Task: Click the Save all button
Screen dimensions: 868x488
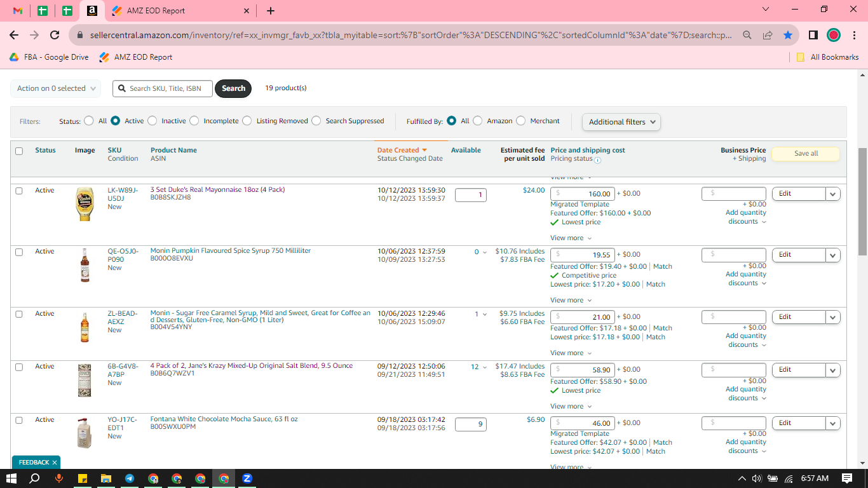Action: click(x=806, y=154)
